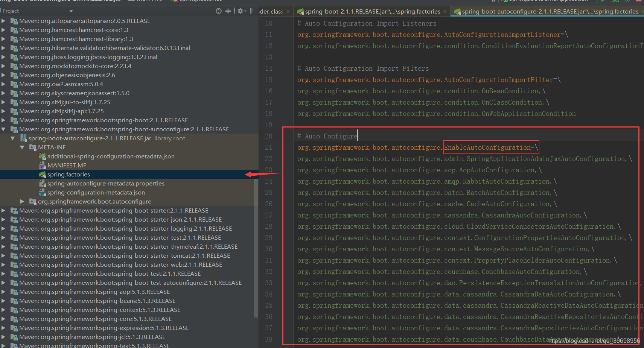Open spring-configuration-metadata.json file
644x348 pixels.
pyautogui.click(x=96, y=192)
